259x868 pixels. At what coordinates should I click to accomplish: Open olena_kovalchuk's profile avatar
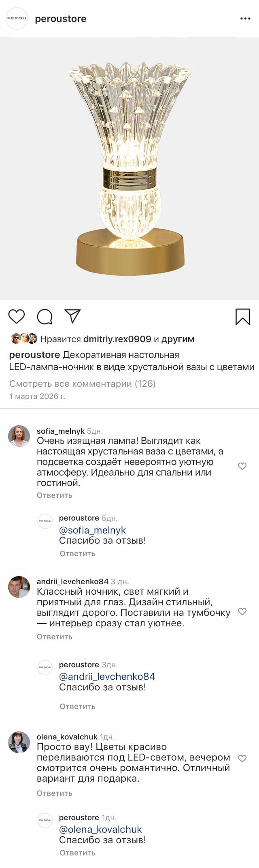[x=19, y=742]
